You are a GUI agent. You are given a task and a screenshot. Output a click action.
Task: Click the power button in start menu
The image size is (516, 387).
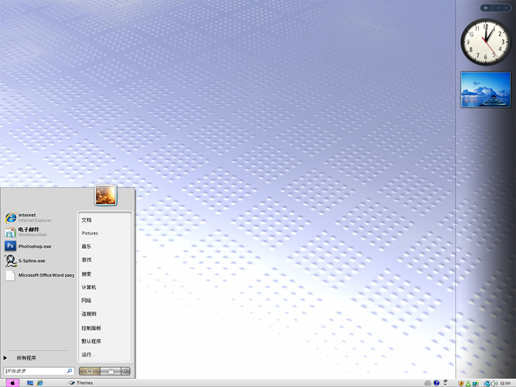click(89, 371)
